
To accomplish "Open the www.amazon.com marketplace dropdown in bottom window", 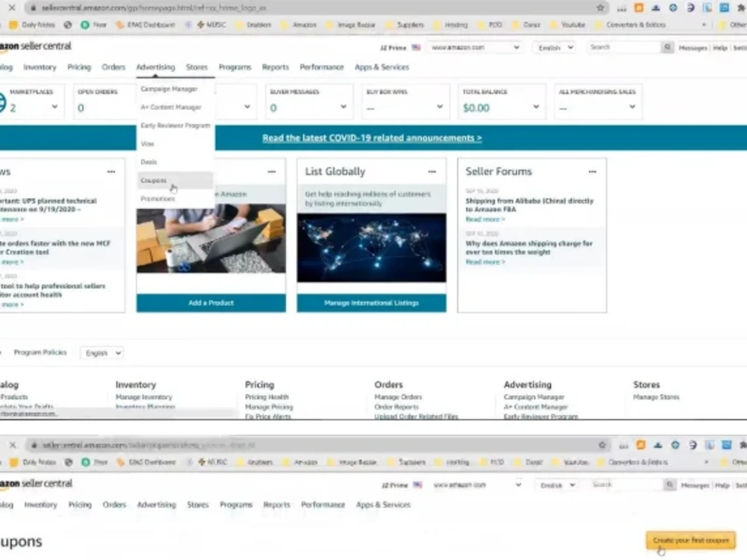I will click(x=477, y=485).
